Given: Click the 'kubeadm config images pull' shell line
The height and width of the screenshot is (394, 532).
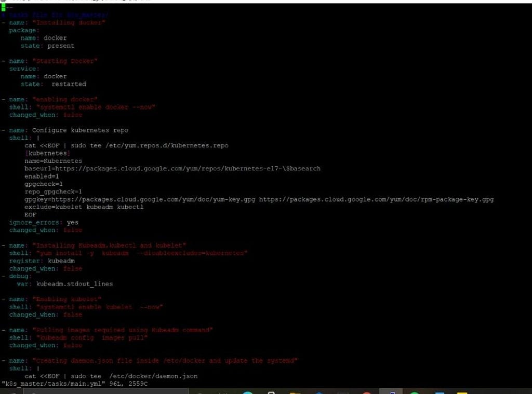Looking at the screenshot, I should point(78,338).
